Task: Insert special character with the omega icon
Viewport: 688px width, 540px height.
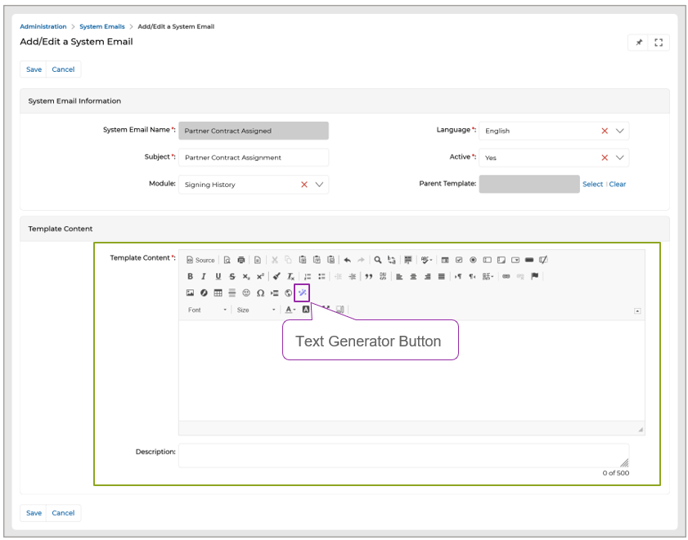Action: pos(260,293)
